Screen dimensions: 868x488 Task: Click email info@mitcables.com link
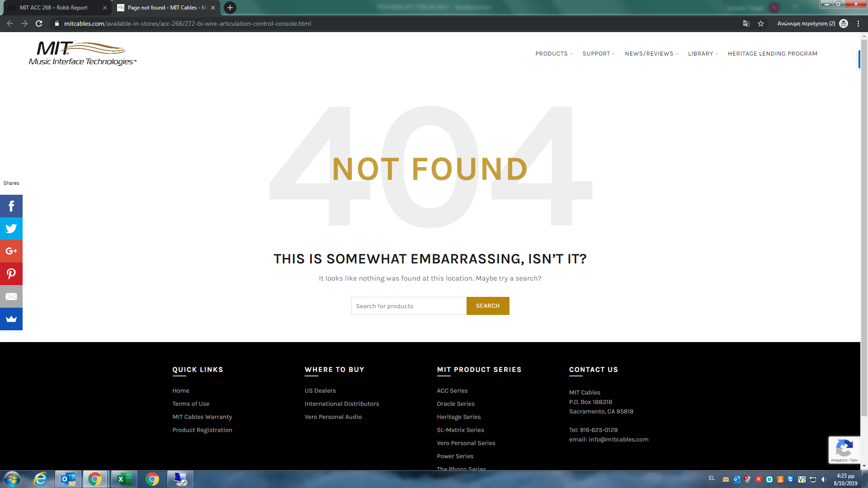click(618, 440)
